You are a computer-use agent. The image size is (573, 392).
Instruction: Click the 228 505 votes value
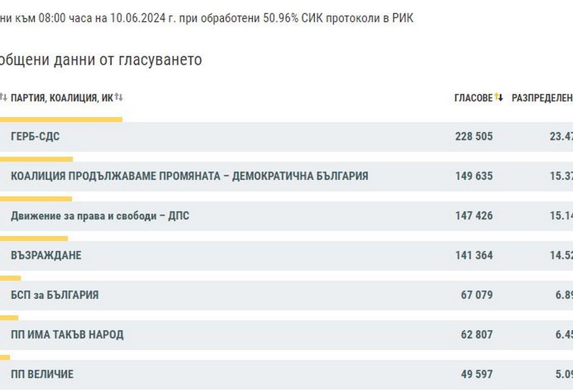tap(474, 137)
